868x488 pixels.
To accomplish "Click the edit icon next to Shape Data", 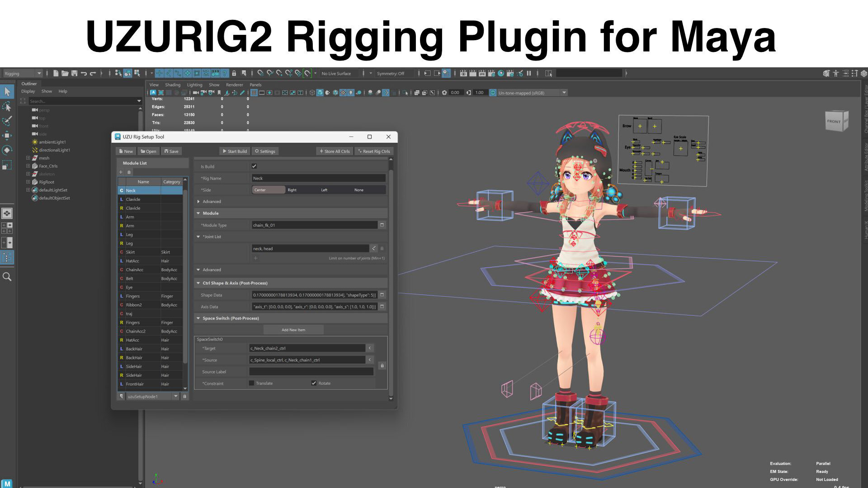I will coord(382,295).
